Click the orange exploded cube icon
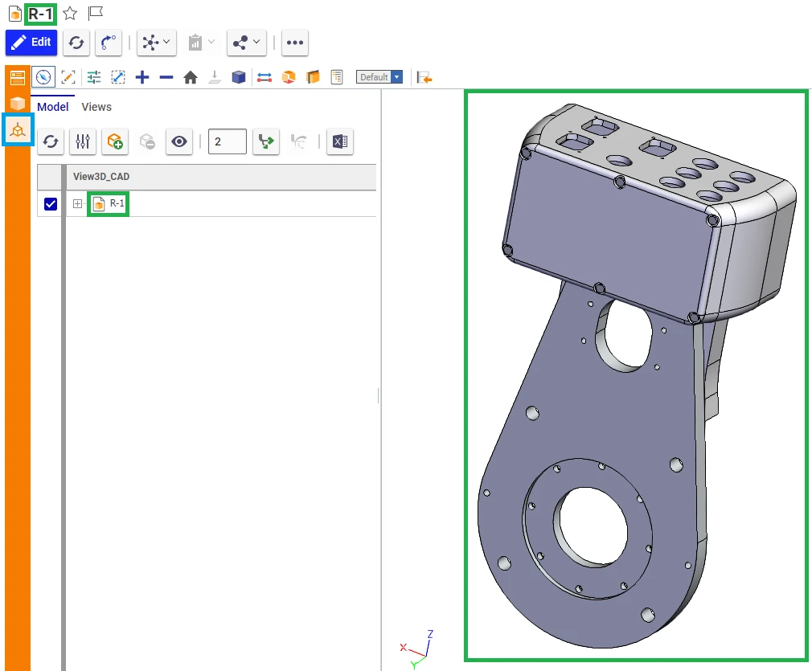The height and width of the screenshot is (671, 812). pyautogui.click(x=289, y=77)
